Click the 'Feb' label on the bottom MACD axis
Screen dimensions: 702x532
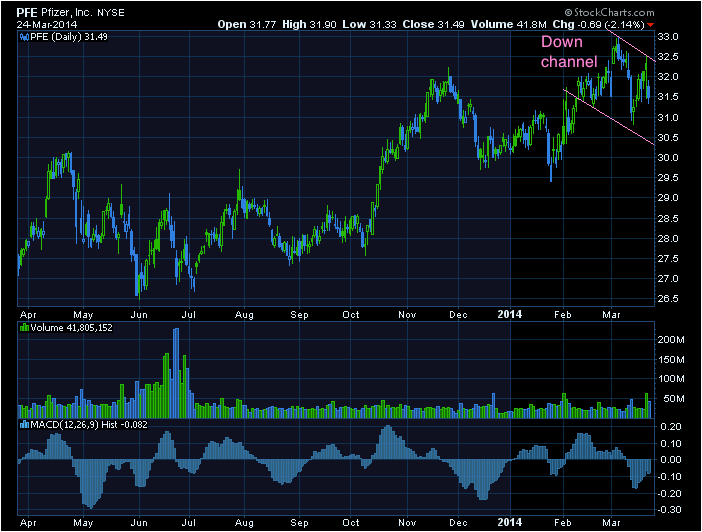point(563,523)
